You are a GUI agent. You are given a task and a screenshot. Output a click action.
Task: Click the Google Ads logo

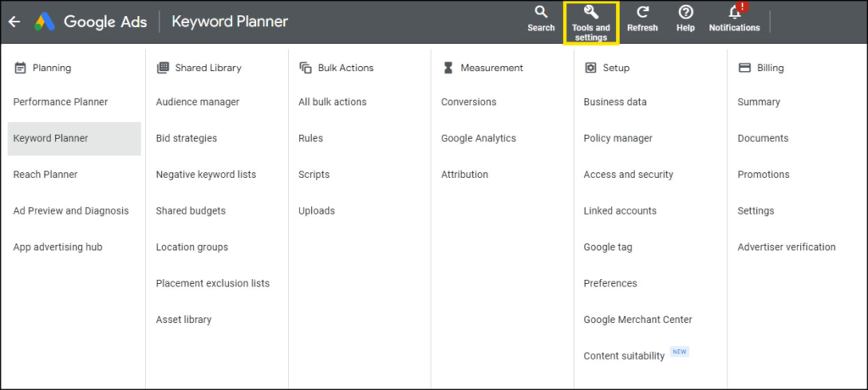pos(45,21)
